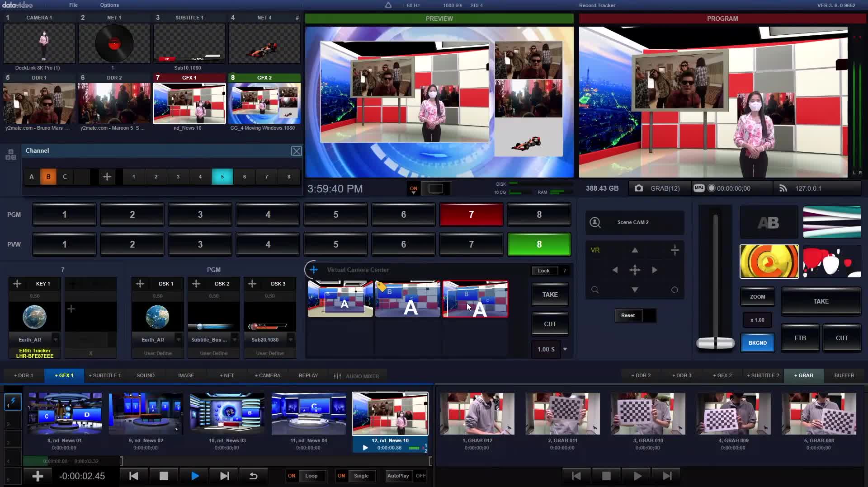The height and width of the screenshot is (487, 868).
Task: Click the Channel panel move icon
Action: click(x=107, y=177)
